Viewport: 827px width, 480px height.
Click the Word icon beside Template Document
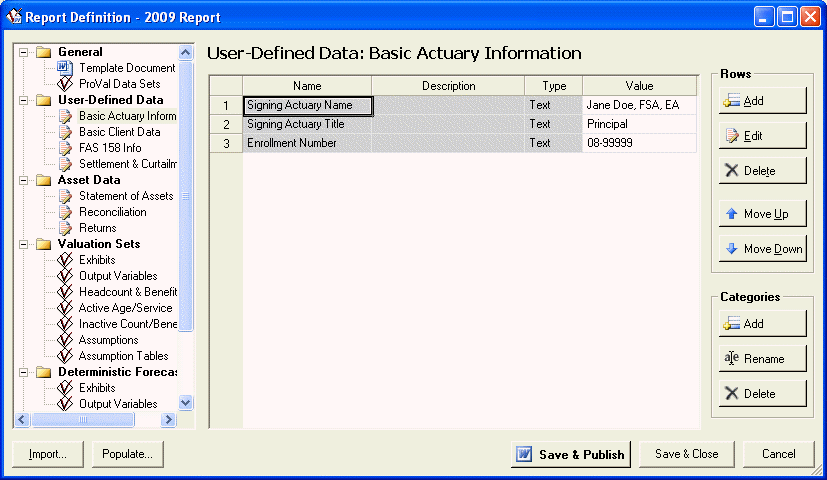(65, 68)
